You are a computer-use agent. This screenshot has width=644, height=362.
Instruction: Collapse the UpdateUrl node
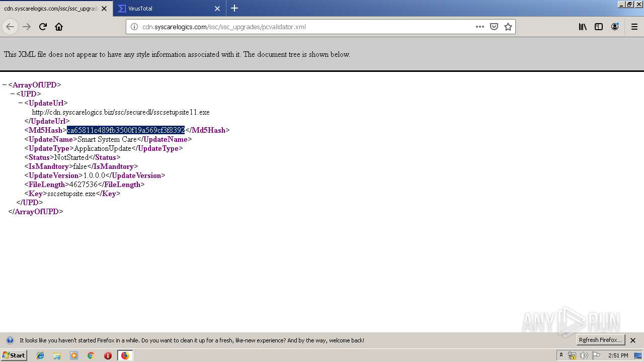click(x=21, y=103)
